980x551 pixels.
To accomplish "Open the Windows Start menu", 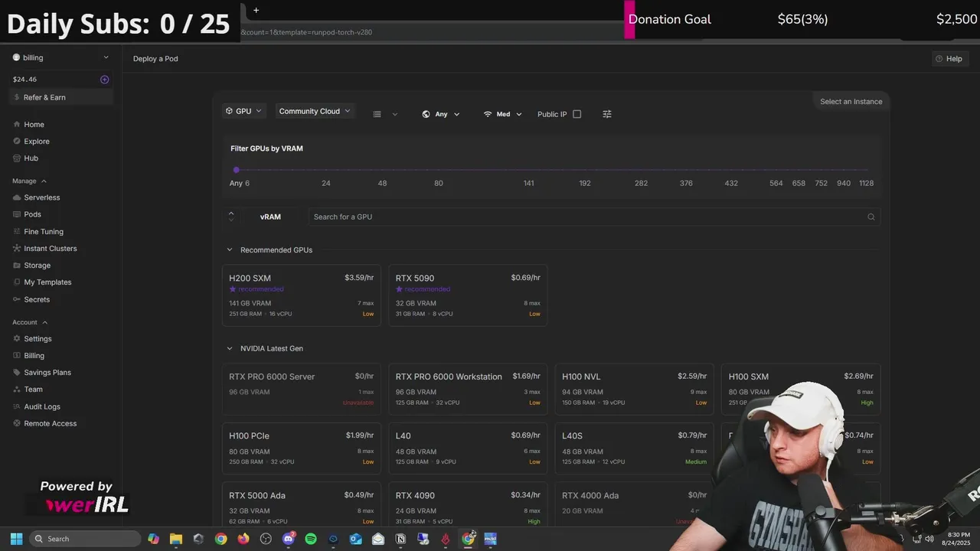I will (16, 539).
